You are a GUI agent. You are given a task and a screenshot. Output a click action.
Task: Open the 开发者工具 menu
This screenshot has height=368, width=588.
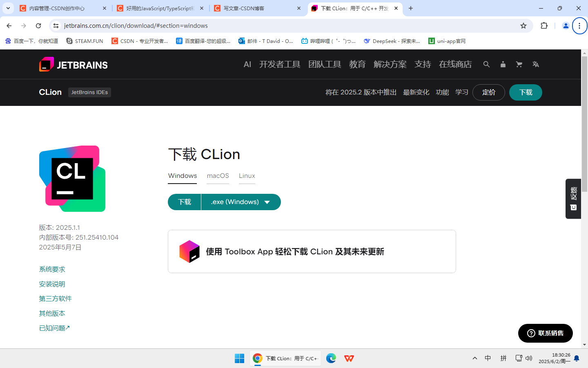[280, 64]
